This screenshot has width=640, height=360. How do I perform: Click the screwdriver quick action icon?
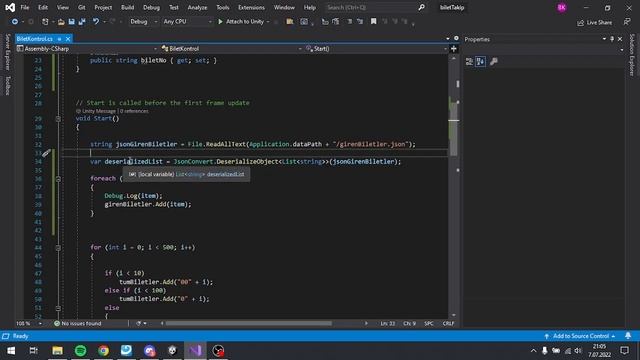[46, 153]
